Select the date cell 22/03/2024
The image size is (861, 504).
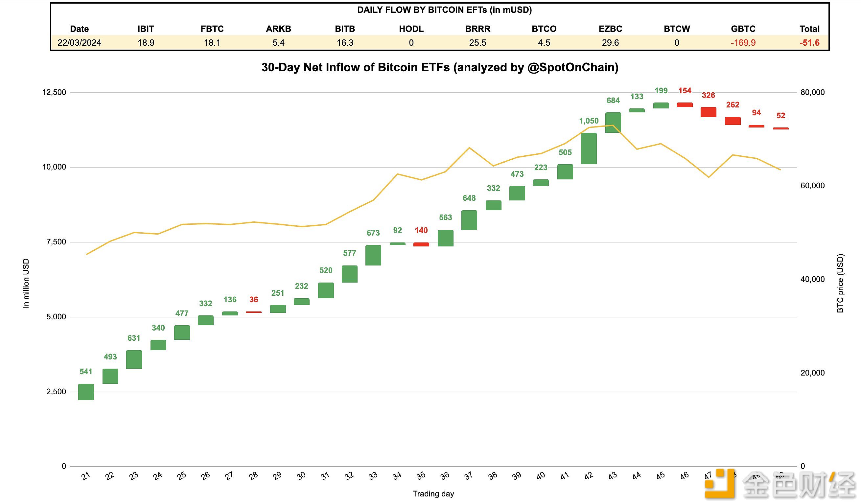[79, 43]
